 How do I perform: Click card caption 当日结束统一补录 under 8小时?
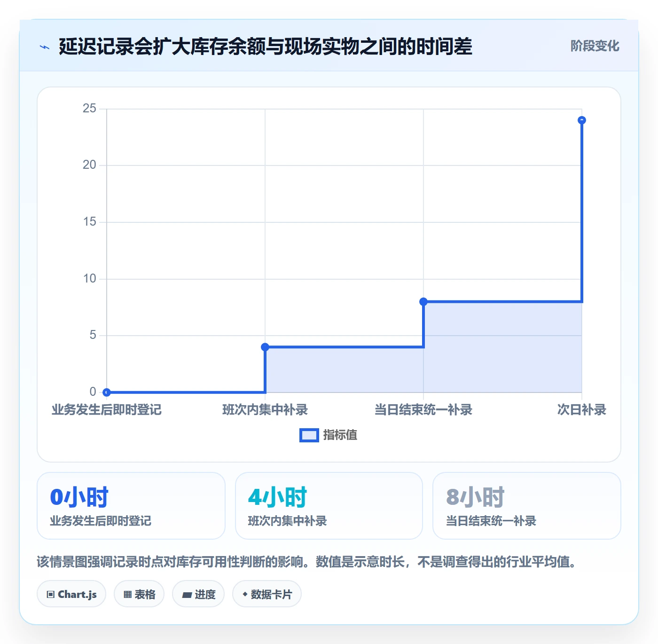[491, 521]
